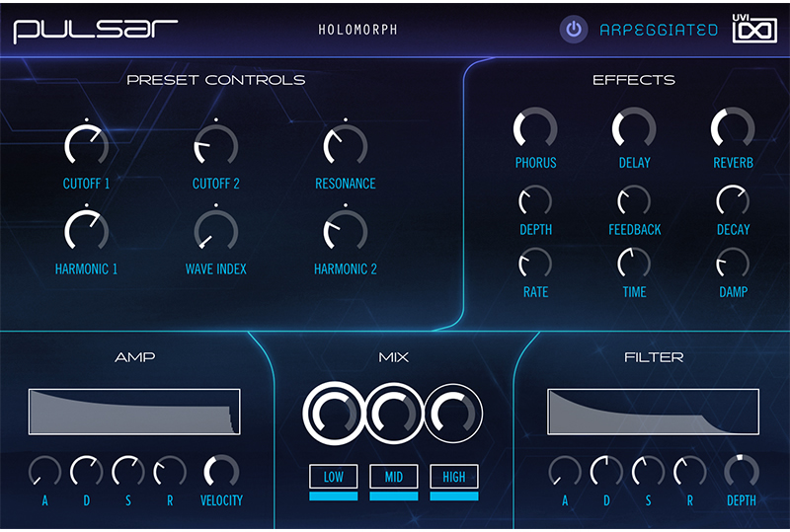This screenshot has height=532, width=790.
Task: Click the Phorus Rate knob
Action: [x=535, y=263]
